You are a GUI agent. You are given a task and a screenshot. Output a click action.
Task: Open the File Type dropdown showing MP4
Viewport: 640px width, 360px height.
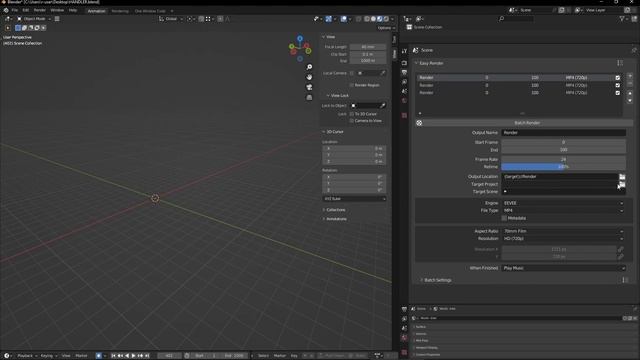[563, 211]
